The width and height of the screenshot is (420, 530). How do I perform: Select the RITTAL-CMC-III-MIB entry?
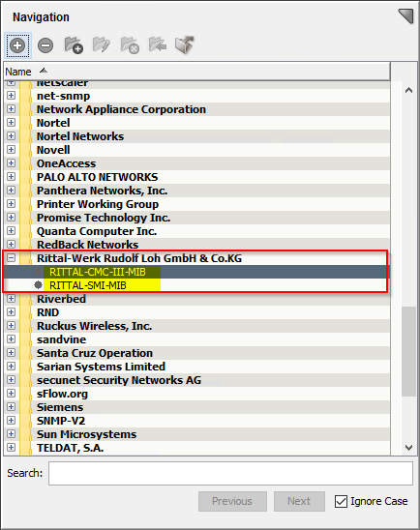click(x=98, y=272)
